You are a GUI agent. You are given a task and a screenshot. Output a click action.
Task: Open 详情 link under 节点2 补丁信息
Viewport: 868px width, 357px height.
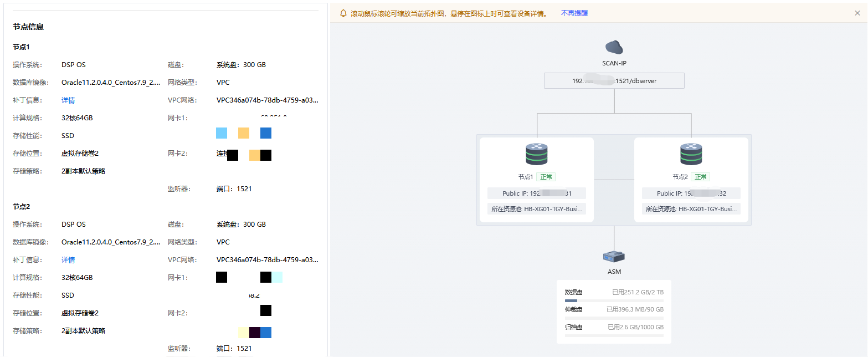(x=68, y=259)
